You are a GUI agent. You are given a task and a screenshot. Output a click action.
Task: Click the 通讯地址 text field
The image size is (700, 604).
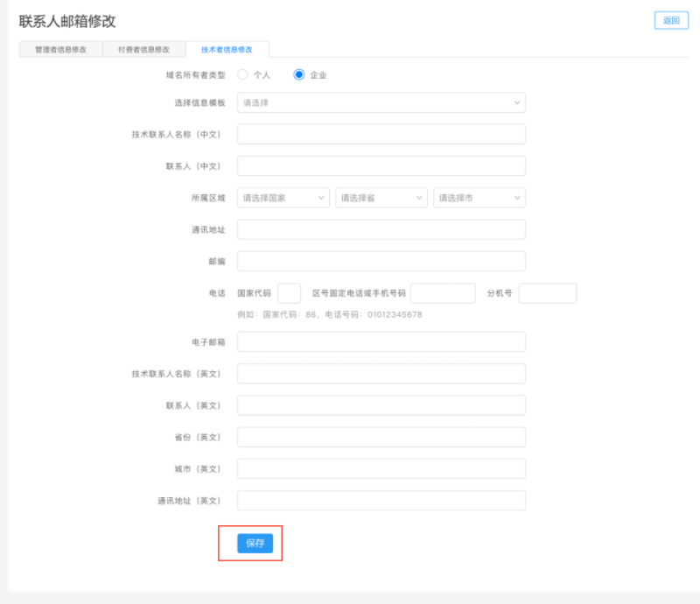click(x=381, y=229)
